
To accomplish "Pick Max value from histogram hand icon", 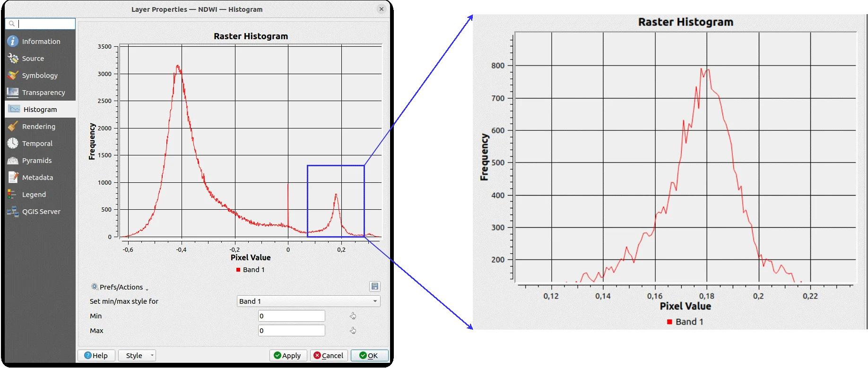I will point(353,331).
